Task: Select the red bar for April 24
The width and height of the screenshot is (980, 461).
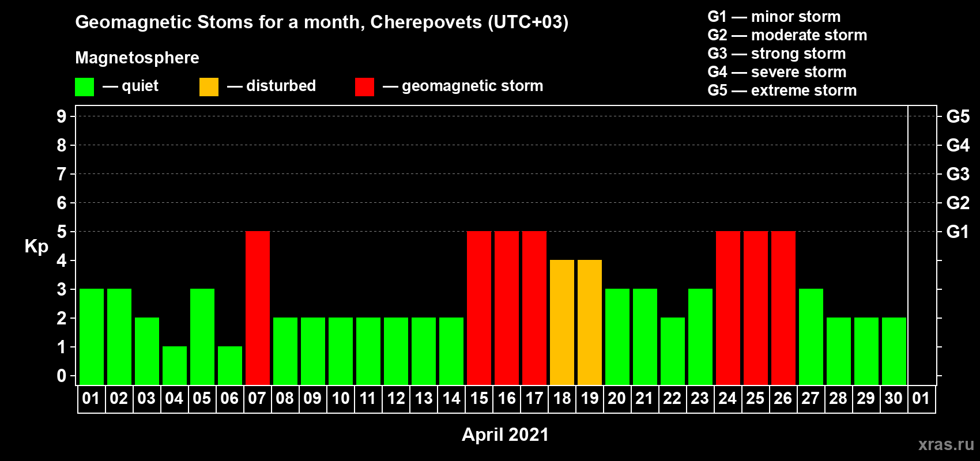Action: tap(728, 308)
